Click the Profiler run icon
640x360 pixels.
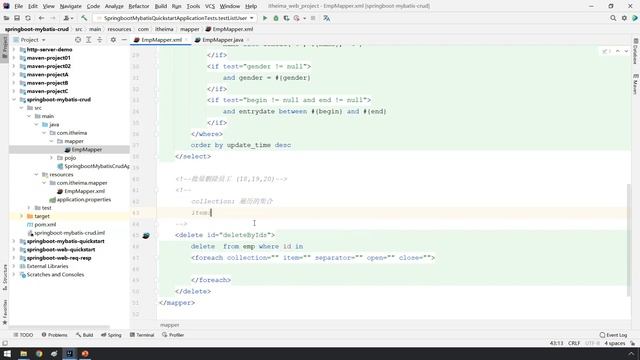(297, 18)
